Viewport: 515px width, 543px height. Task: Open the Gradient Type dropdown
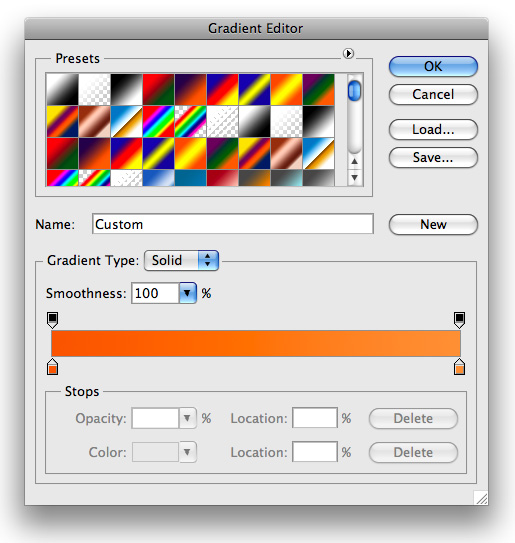click(181, 260)
